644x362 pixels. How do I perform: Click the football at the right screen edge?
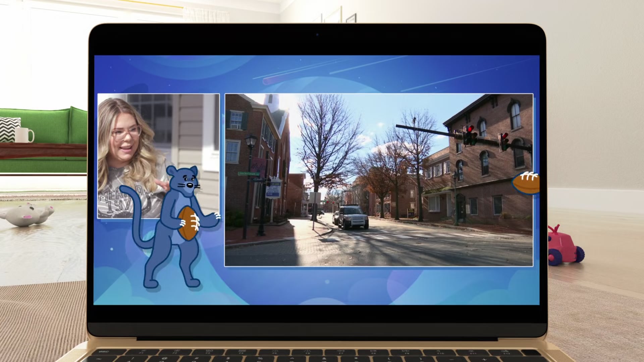click(x=527, y=183)
